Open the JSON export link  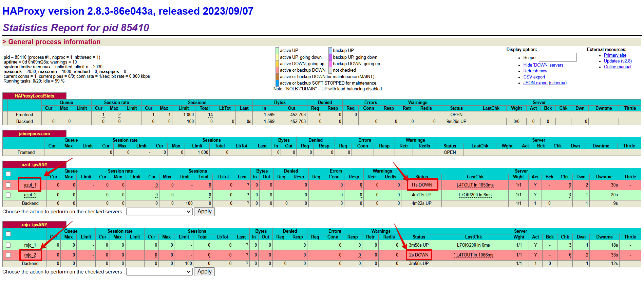click(x=535, y=83)
